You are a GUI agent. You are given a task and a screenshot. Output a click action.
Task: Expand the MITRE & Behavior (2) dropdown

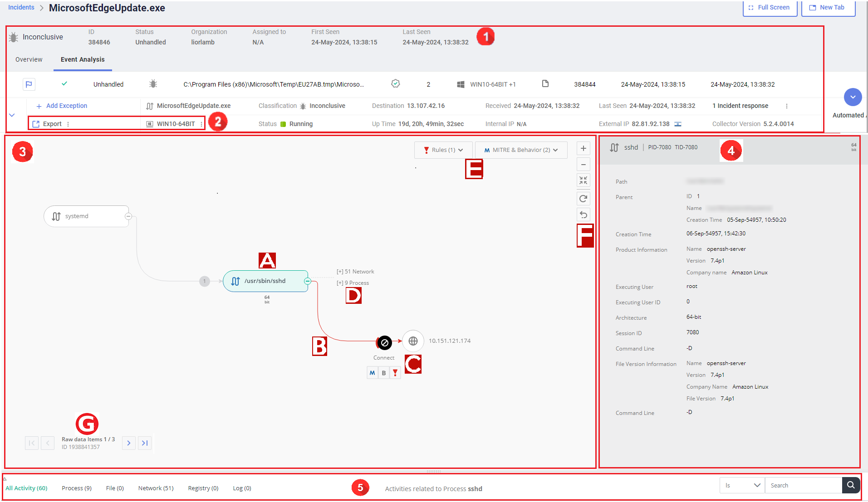click(x=521, y=150)
